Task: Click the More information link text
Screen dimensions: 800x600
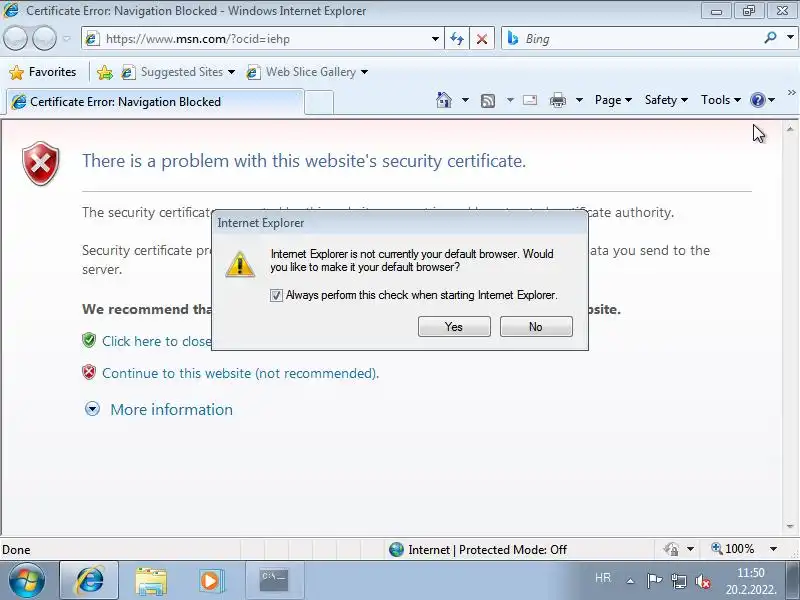Action: pos(171,409)
